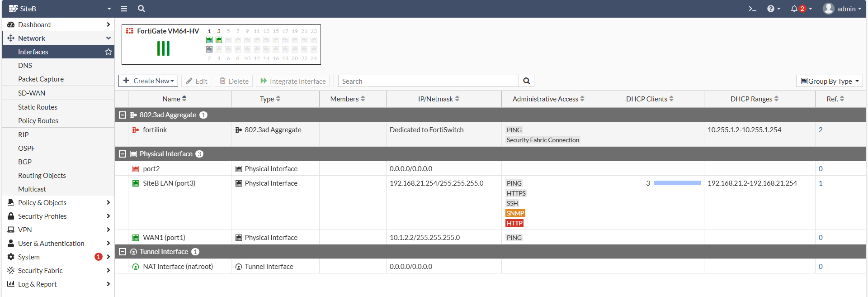Collapse the 802.3ad Aggregate group
868x297 pixels.
122,115
